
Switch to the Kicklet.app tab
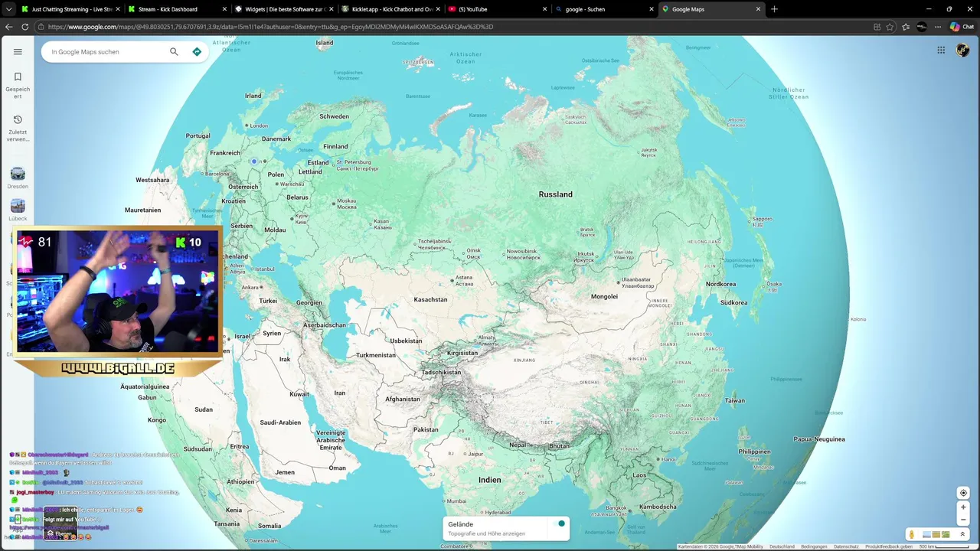click(x=389, y=9)
